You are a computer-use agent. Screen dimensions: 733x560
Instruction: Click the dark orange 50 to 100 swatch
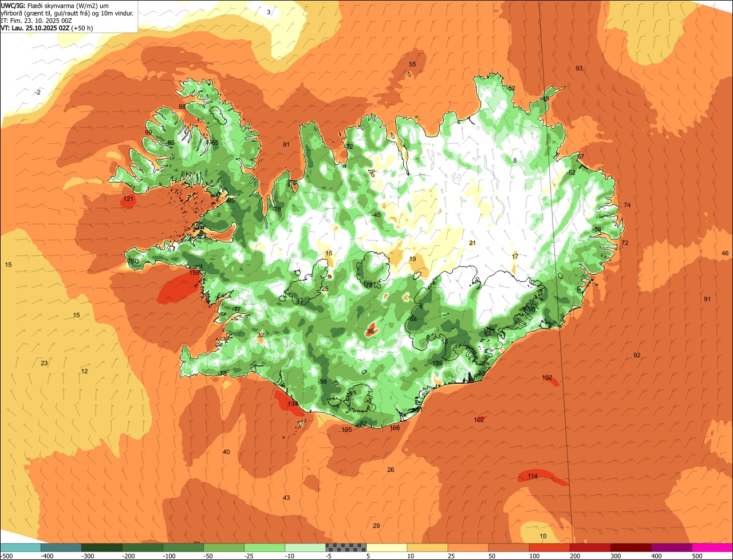[509, 547]
